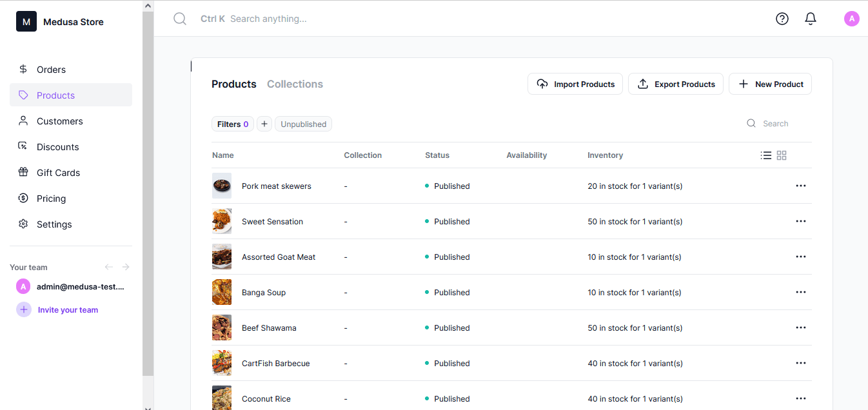Open Gift Cards in the sidebar
The image size is (868, 410).
point(58,173)
